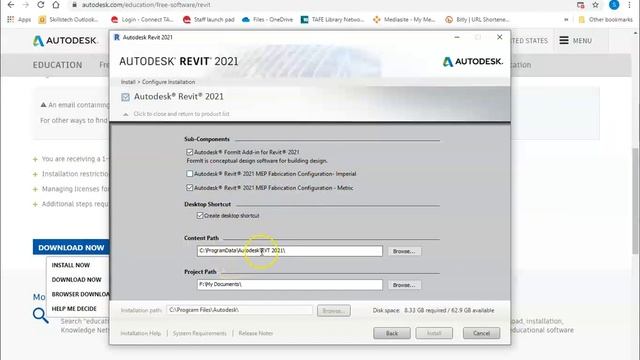Choose BROWSER DOWNLOAD menu entry

pos(80,294)
